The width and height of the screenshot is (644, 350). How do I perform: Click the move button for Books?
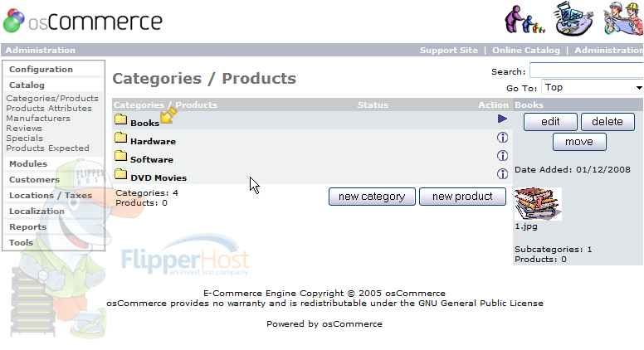[579, 142]
